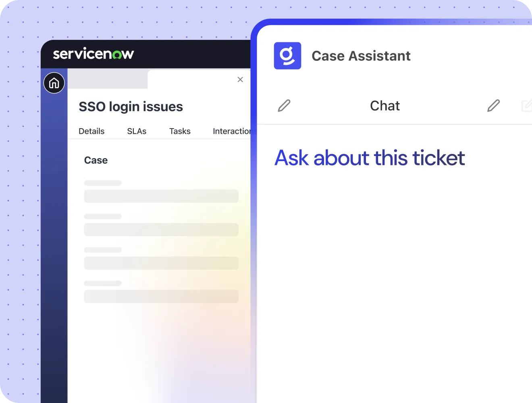Open the Details tab
The image size is (532, 403).
(x=91, y=131)
